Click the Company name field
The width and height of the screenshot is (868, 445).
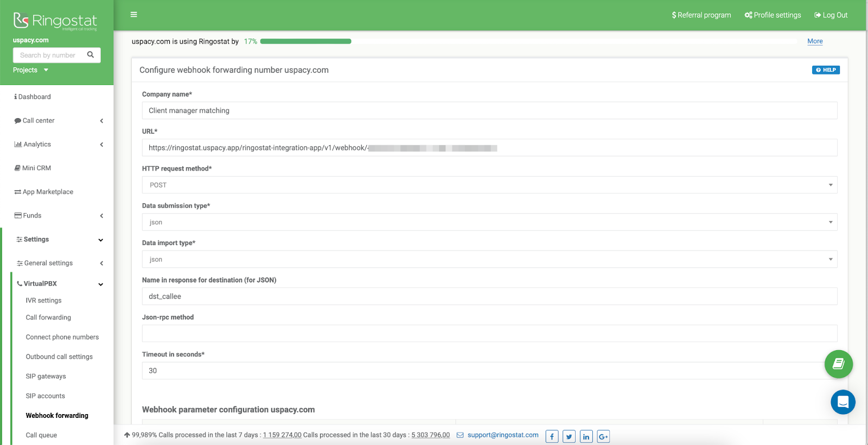[x=489, y=111]
